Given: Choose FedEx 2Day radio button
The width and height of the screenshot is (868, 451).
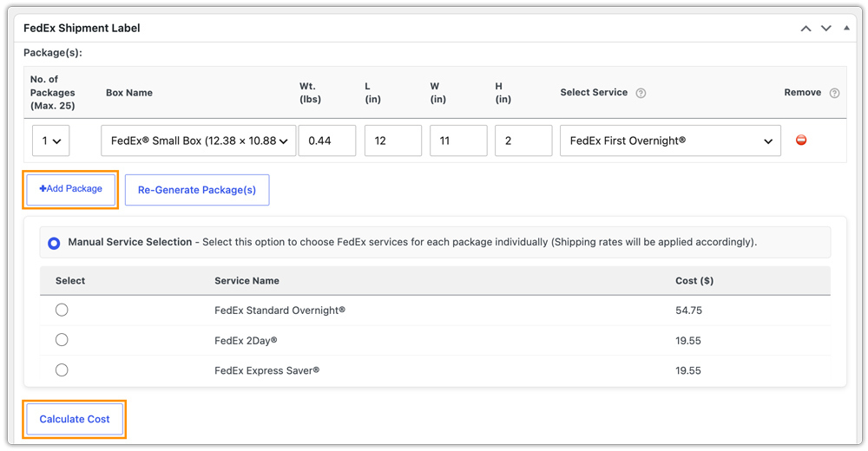Looking at the screenshot, I should click(62, 340).
